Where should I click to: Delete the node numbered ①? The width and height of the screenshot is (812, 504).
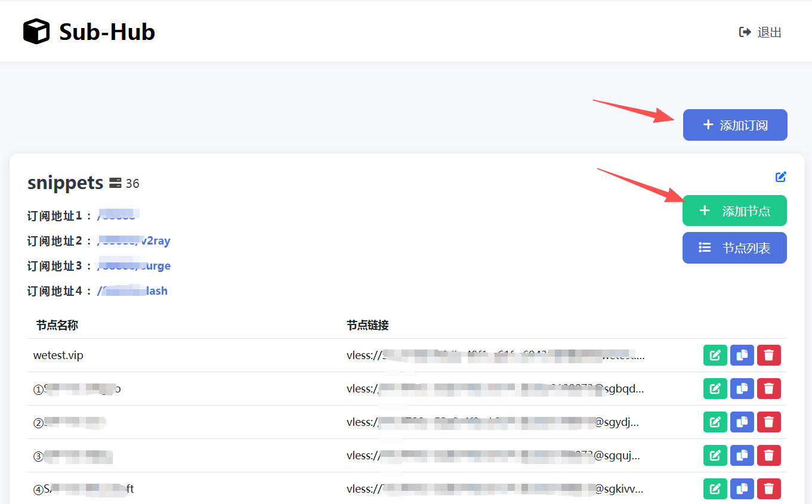click(x=769, y=389)
